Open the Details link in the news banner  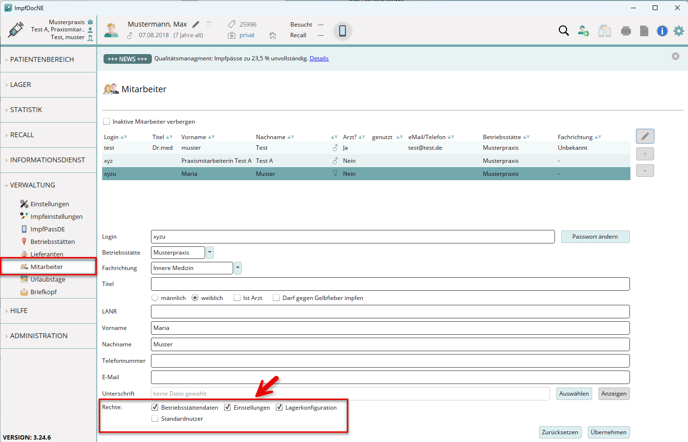click(x=319, y=58)
